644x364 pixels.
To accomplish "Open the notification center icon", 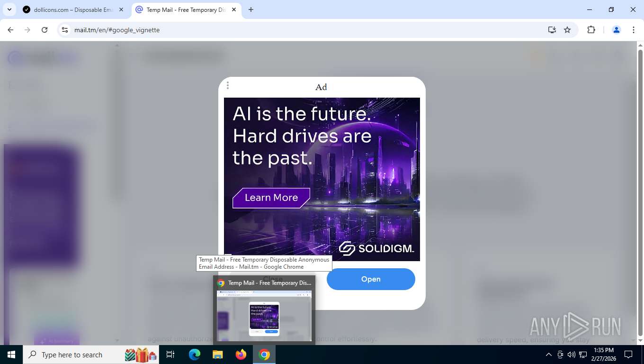I will coord(628,355).
